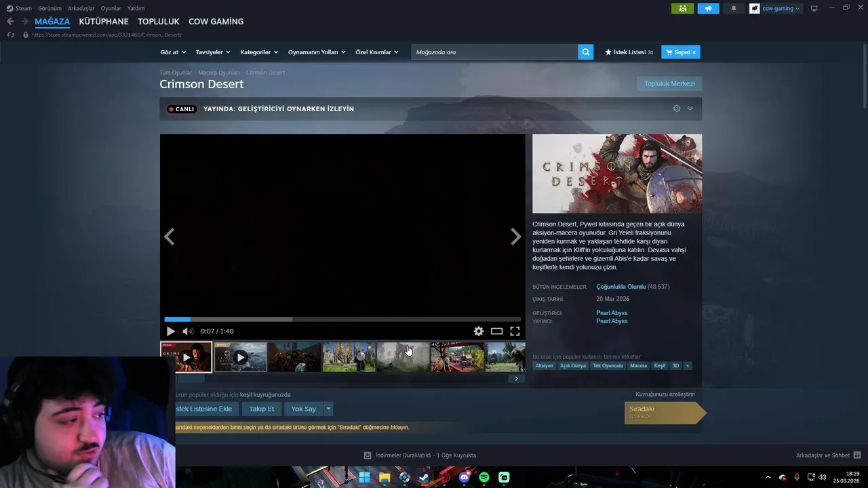Image resolution: width=868 pixels, height=488 pixels.
Task: Open İstek Listesi wishlist
Action: 629,52
